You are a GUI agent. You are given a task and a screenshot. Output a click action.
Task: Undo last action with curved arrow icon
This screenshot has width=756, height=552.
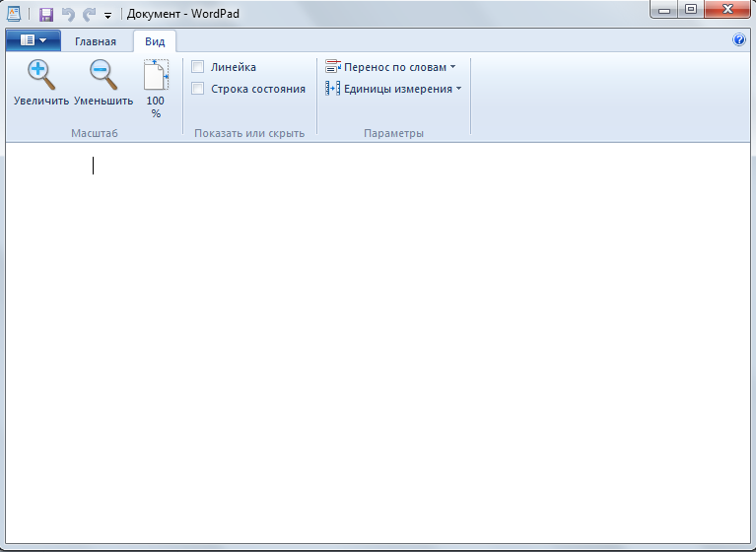coord(68,14)
